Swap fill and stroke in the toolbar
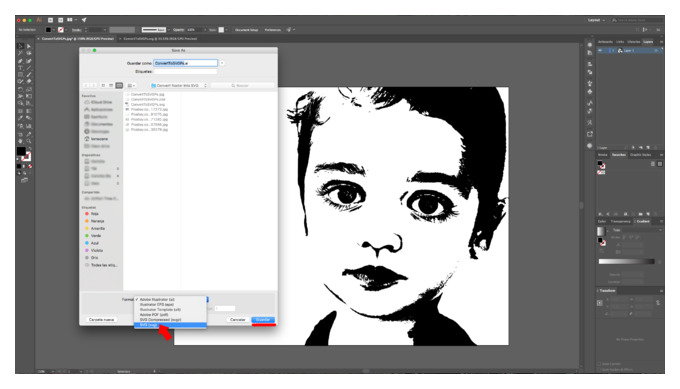 click(29, 148)
